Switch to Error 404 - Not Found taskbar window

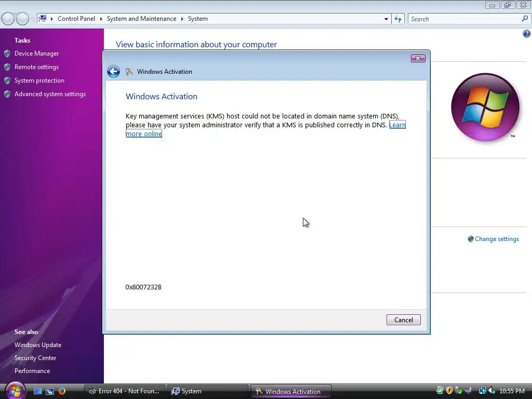point(124,391)
